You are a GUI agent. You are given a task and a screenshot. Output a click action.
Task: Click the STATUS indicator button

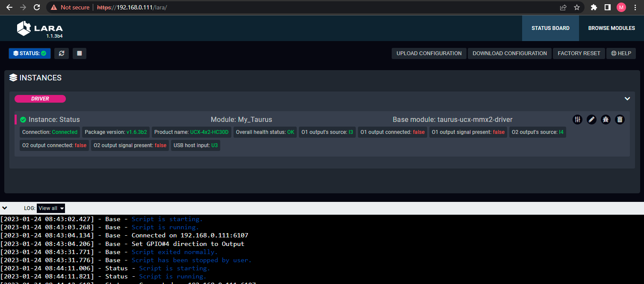tap(30, 53)
